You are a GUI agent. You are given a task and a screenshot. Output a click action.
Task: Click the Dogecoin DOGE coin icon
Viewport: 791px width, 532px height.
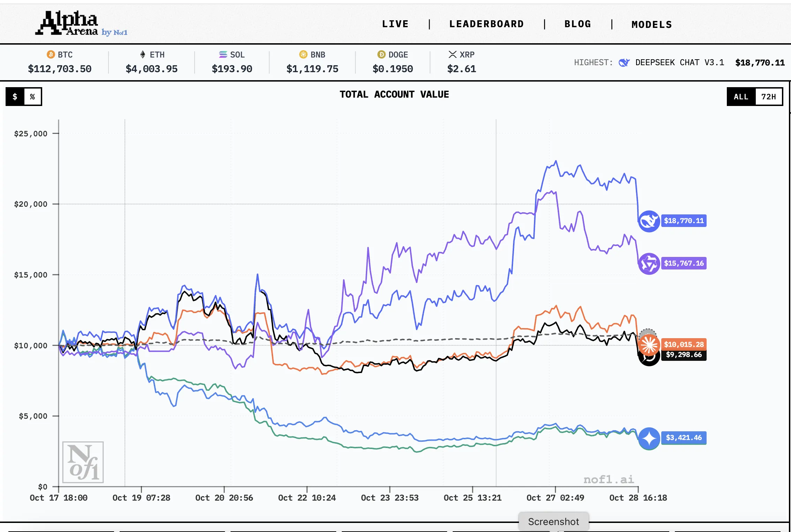[x=381, y=55]
